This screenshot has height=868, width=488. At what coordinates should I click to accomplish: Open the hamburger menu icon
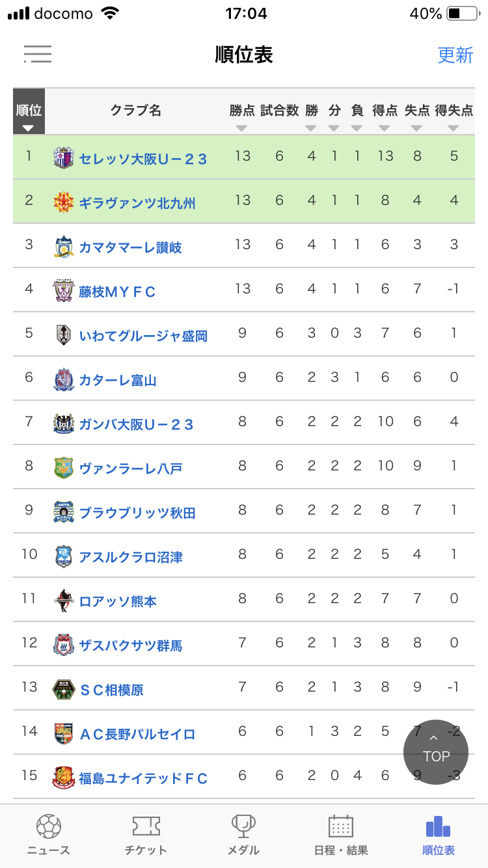tap(38, 54)
